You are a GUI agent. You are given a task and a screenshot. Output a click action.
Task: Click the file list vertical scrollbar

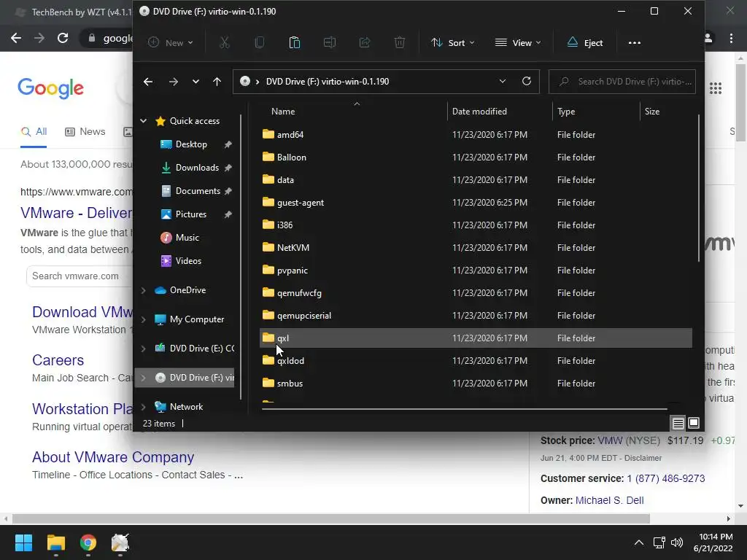click(699, 188)
